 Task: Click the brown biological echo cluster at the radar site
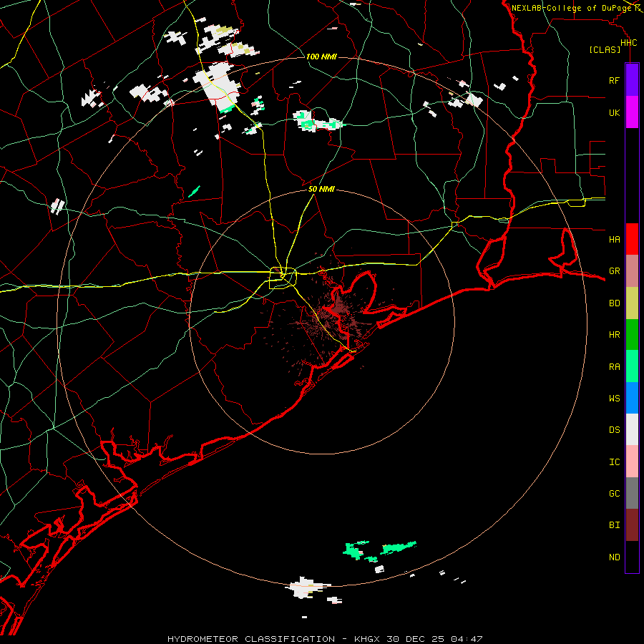click(x=335, y=314)
